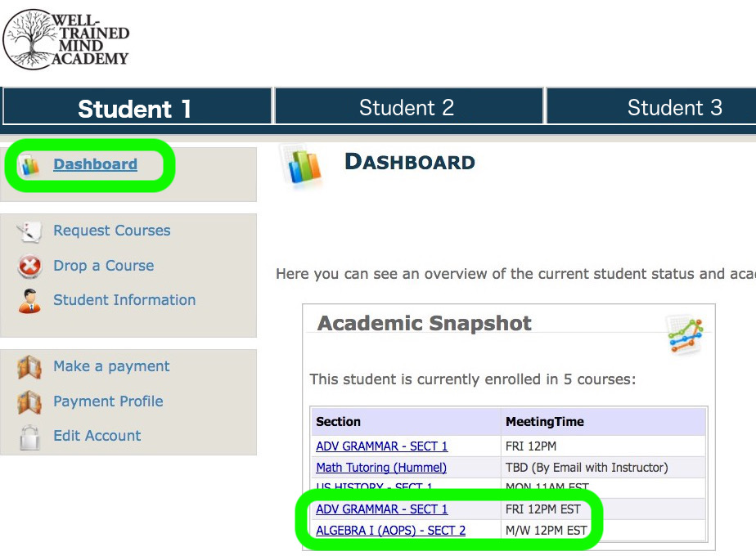Click the Student Information person icon
Image resolution: width=756 pixels, height=556 pixels.
click(x=29, y=301)
